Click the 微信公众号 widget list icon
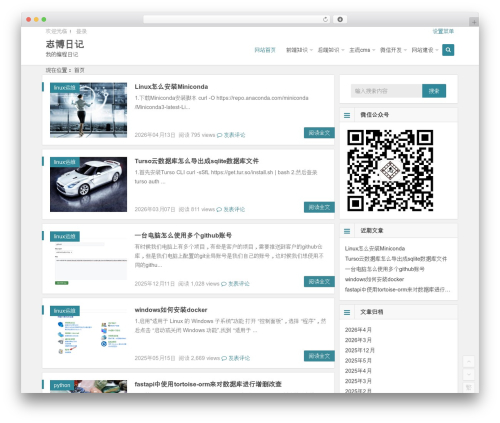 coord(347,115)
